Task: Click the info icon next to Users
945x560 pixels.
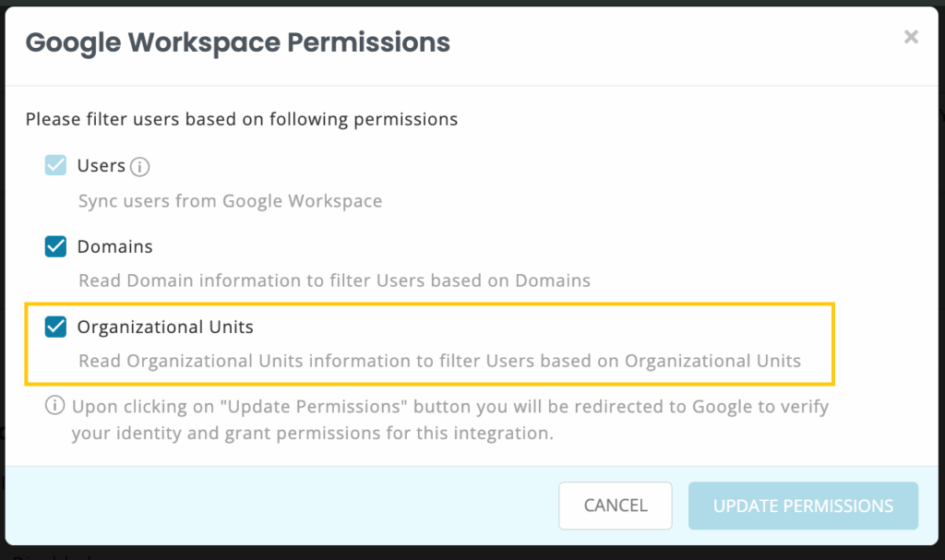Action: click(x=139, y=167)
